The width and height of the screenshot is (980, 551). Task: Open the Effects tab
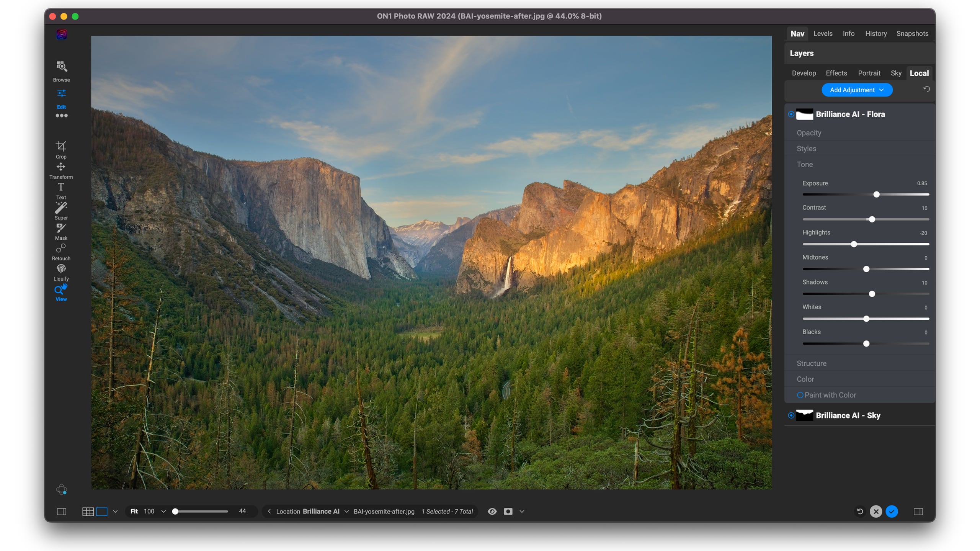click(x=836, y=73)
